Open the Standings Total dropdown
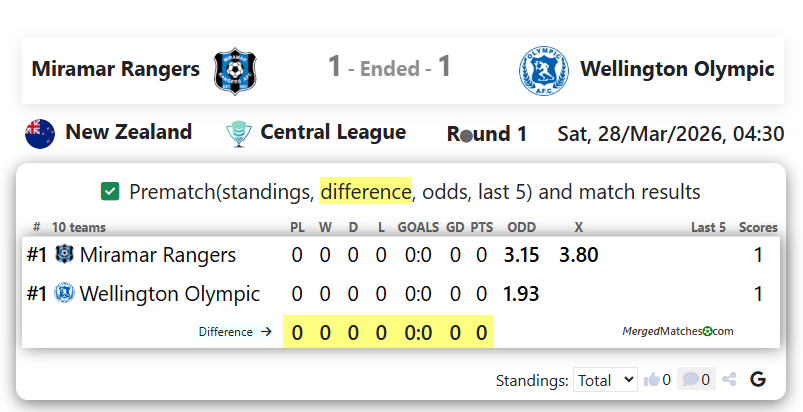 click(x=605, y=380)
